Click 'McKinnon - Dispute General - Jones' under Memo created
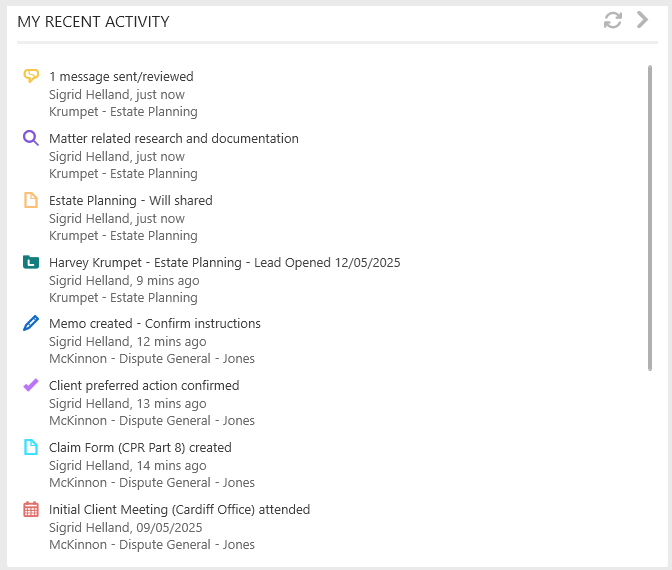This screenshot has height=570, width=672. [152, 358]
